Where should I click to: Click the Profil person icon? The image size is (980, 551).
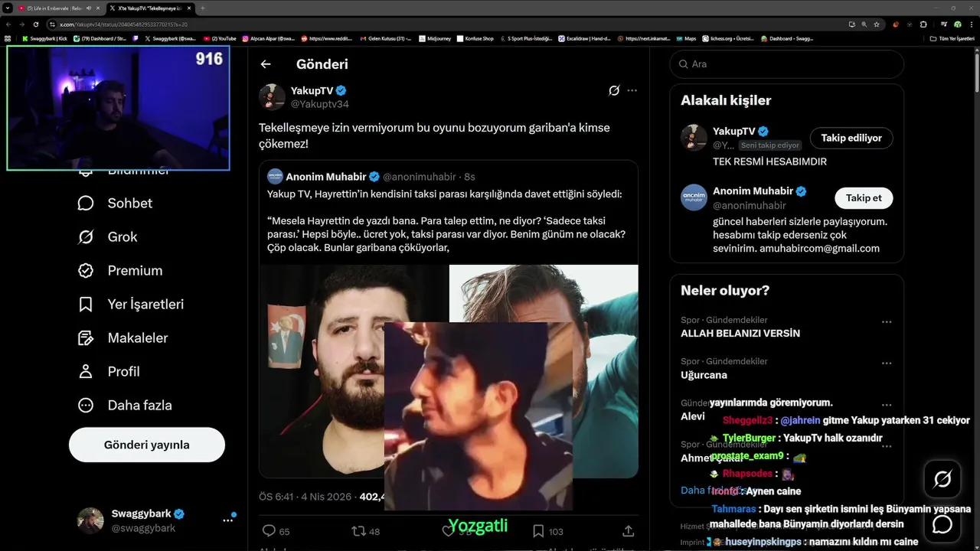pyautogui.click(x=86, y=371)
